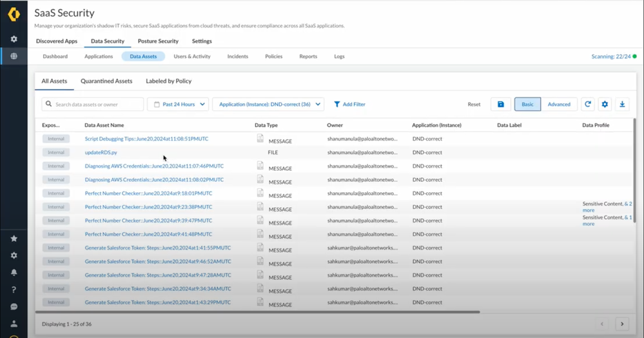Open favorites star icon in sidebar
This screenshot has height=338, width=644.
[x=14, y=239]
